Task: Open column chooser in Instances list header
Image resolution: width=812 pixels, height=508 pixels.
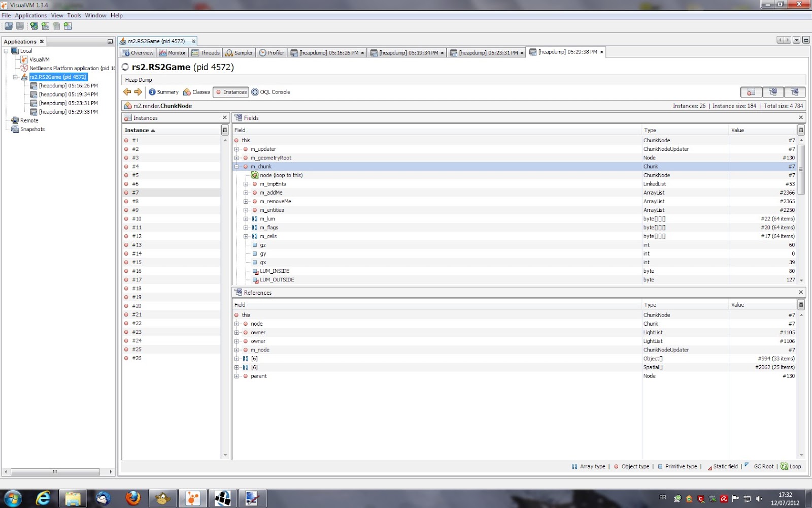Action: 225,130
